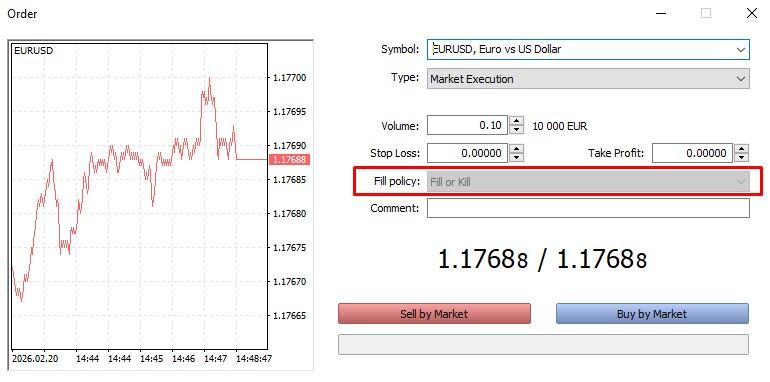This screenshot has width=770, height=382.
Task: Click the EURUSD label on the chart
Action: pos(34,51)
